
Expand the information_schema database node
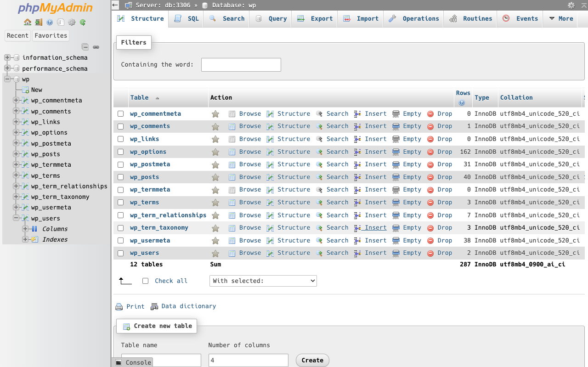coord(7,57)
